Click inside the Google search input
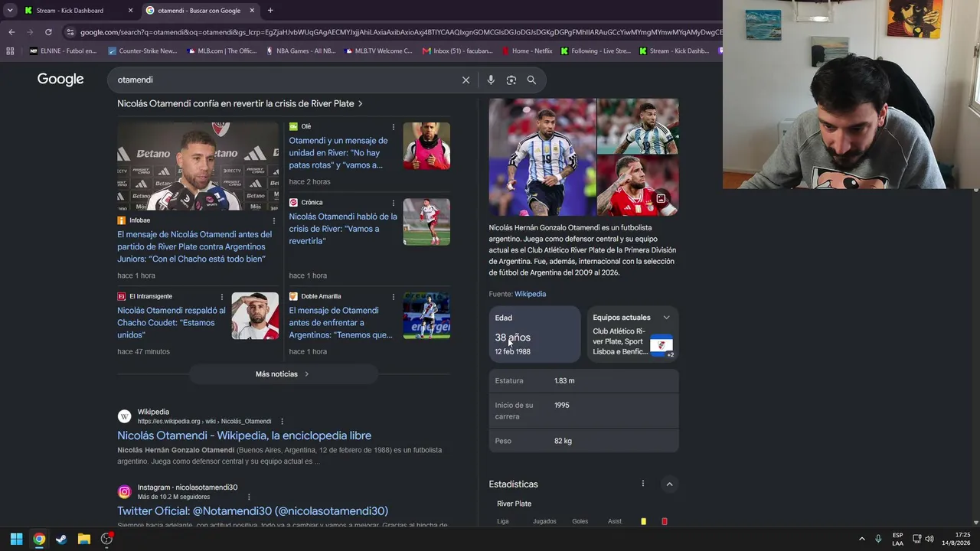The image size is (980, 551). (285, 80)
